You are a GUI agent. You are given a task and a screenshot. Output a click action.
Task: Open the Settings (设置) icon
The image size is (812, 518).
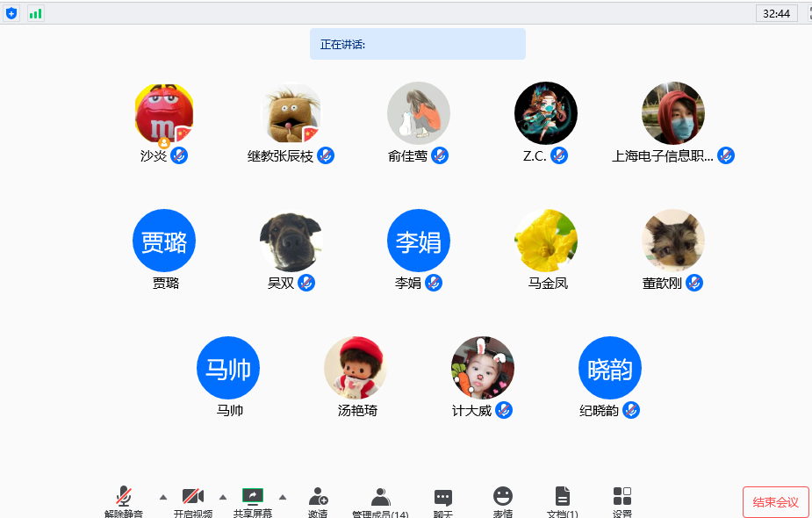(x=622, y=497)
